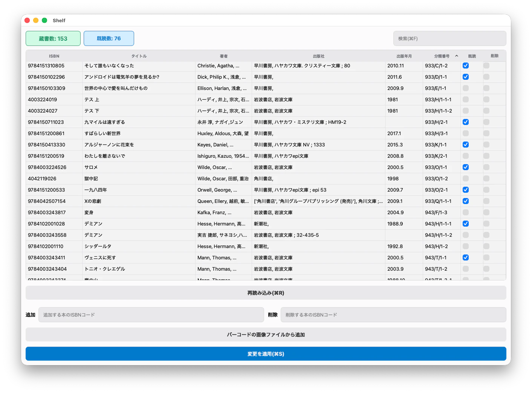
Task: Sort by 分類番号 column header
Action: click(442, 56)
